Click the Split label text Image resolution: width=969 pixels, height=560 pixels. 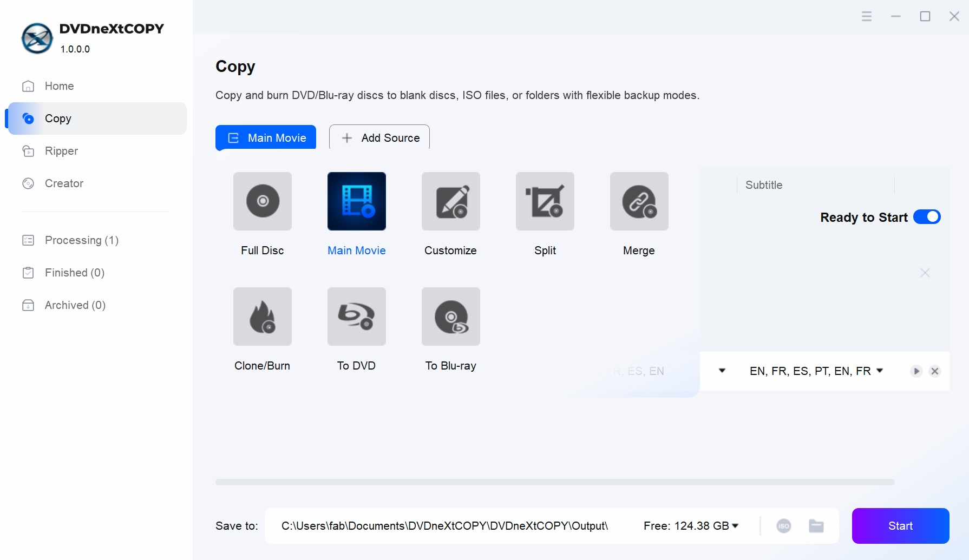coord(545,251)
